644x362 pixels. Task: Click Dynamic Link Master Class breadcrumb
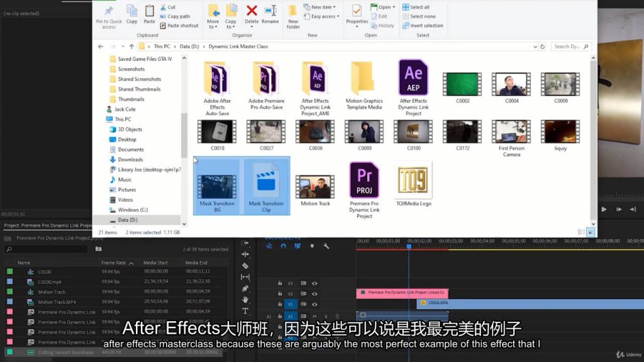[238, 47]
